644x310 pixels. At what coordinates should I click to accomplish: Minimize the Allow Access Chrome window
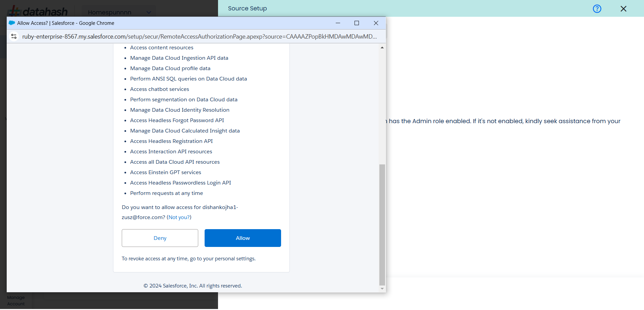pos(338,23)
